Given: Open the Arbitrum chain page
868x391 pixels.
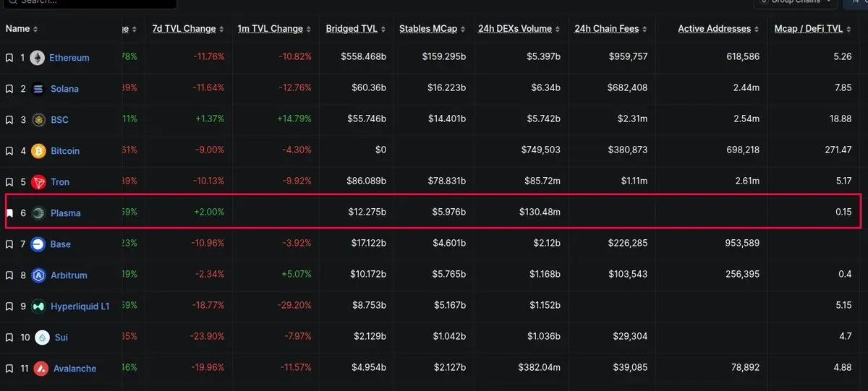Looking at the screenshot, I should click(x=69, y=275).
